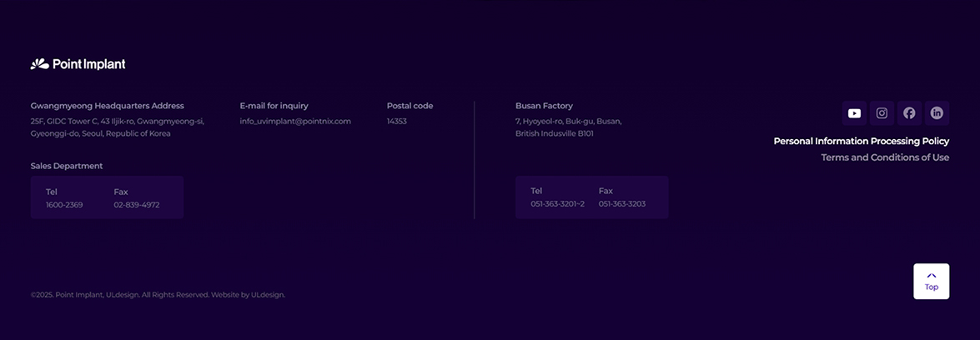Open Personal Information Processing Policy link
This screenshot has height=340, width=980.
861,141
